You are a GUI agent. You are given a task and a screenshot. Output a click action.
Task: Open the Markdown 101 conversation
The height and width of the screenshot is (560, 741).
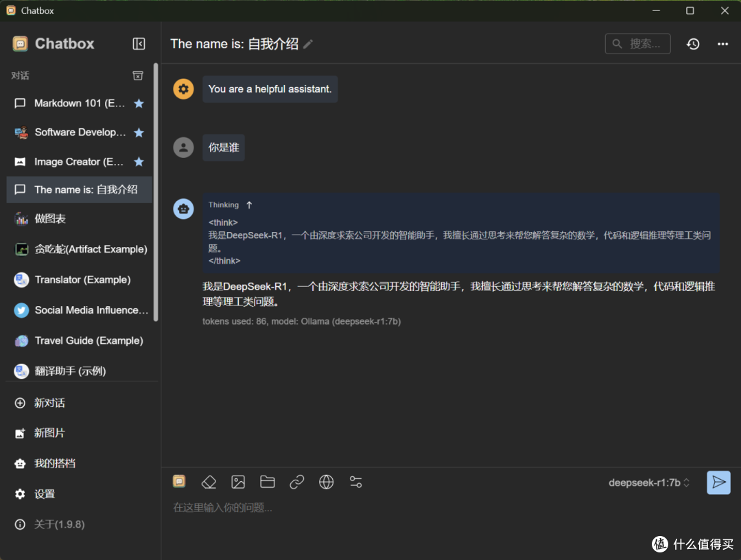coord(79,104)
